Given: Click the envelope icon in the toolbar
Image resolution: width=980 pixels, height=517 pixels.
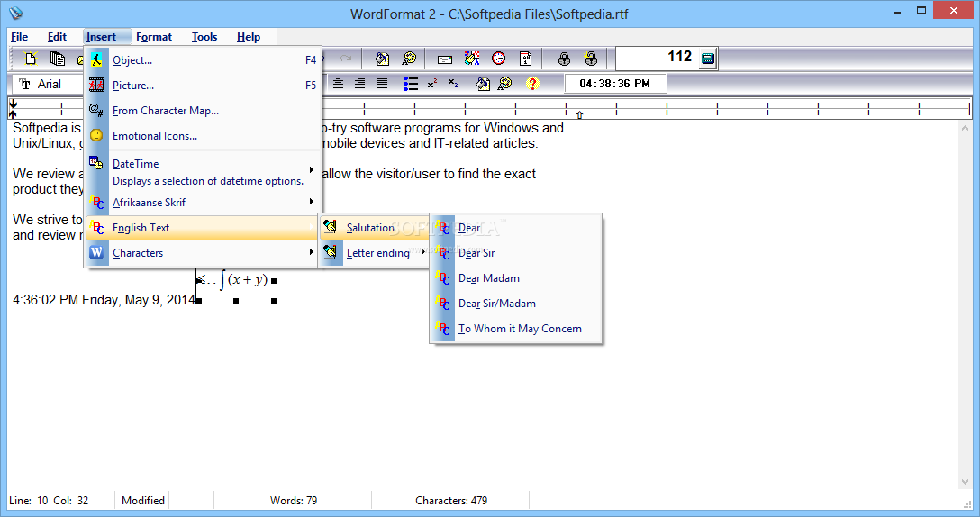Looking at the screenshot, I should point(445,59).
